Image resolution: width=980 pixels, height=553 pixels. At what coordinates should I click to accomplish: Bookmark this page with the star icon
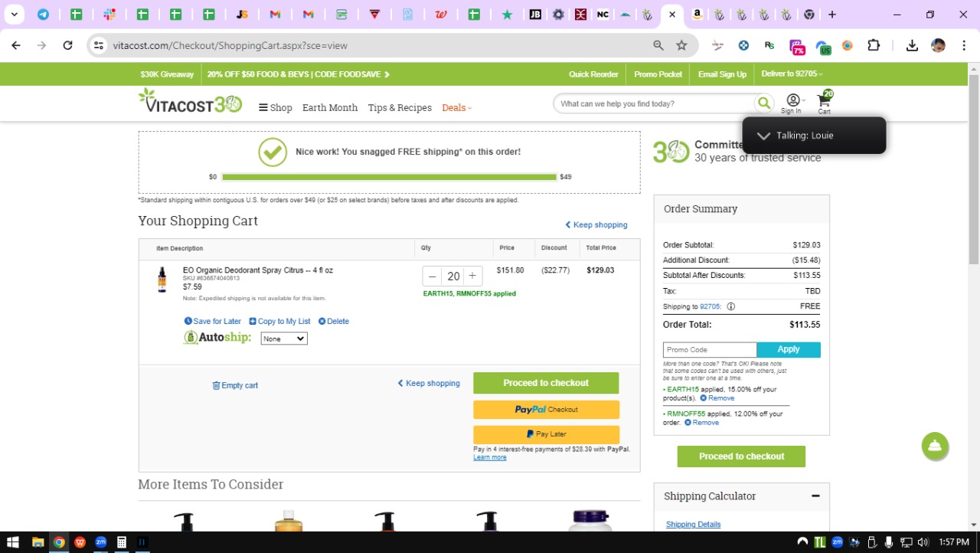coord(681,45)
